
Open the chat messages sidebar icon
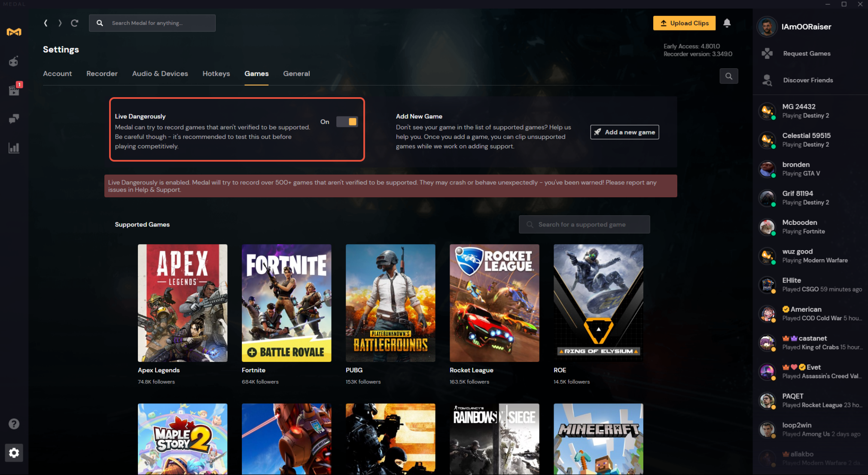click(14, 119)
